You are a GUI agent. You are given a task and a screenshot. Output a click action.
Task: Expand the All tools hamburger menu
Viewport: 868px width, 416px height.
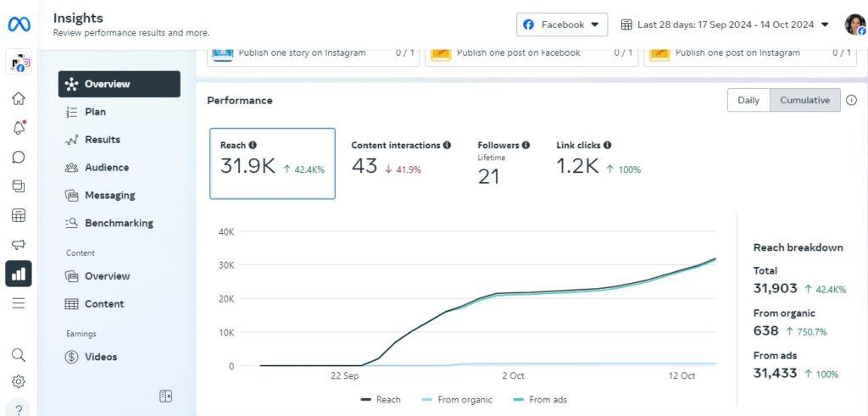(18, 303)
